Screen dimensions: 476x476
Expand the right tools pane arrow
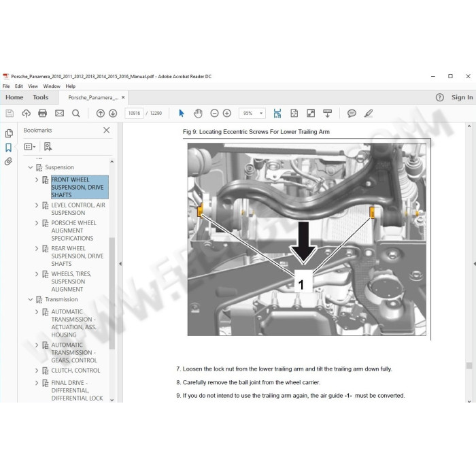(474, 264)
